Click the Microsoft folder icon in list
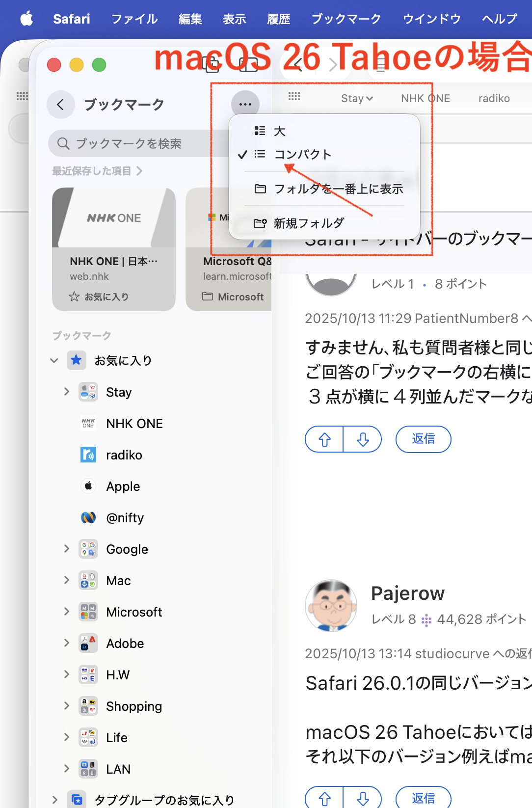The height and width of the screenshot is (808, 532). tap(88, 612)
